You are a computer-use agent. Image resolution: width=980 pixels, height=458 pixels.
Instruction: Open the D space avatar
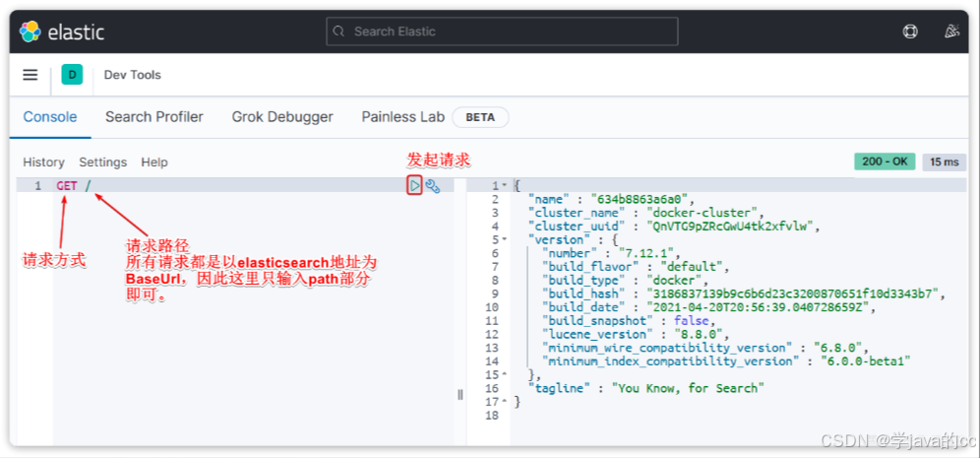coord(72,75)
